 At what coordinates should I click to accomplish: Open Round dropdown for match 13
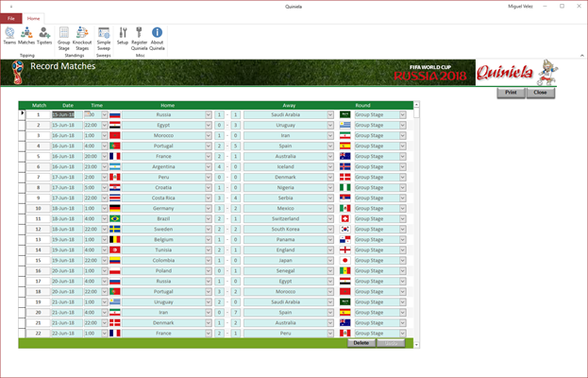point(403,239)
